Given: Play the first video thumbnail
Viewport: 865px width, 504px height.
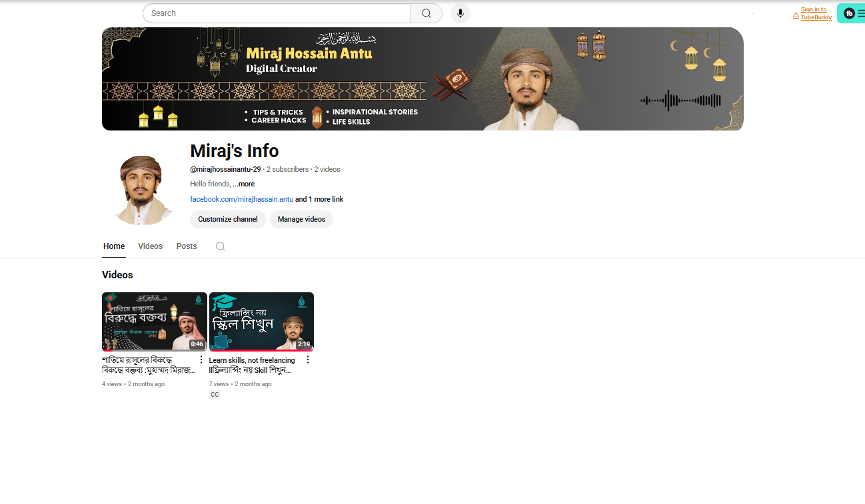Looking at the screenshot, I should point(155,321).
